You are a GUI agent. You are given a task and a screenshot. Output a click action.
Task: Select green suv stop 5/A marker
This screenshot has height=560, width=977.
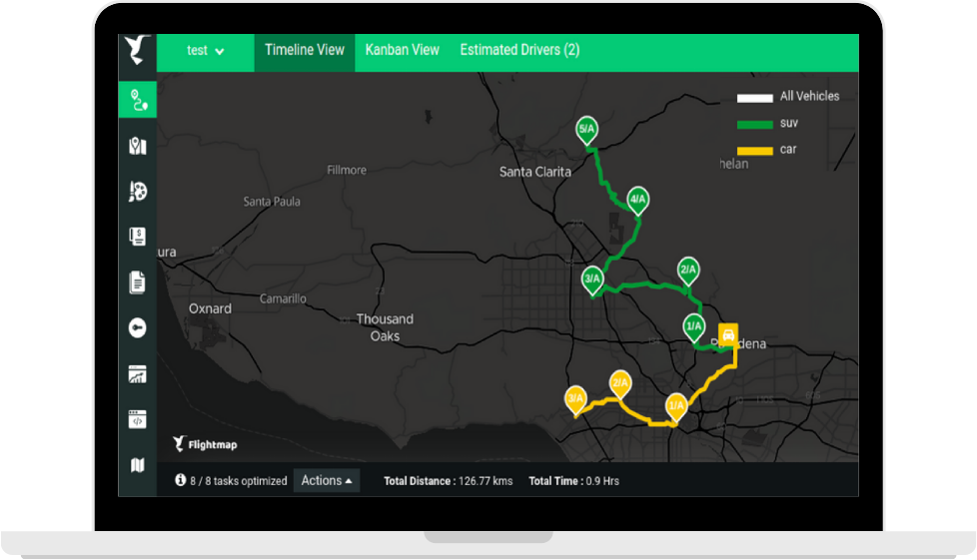coord(586,130)
